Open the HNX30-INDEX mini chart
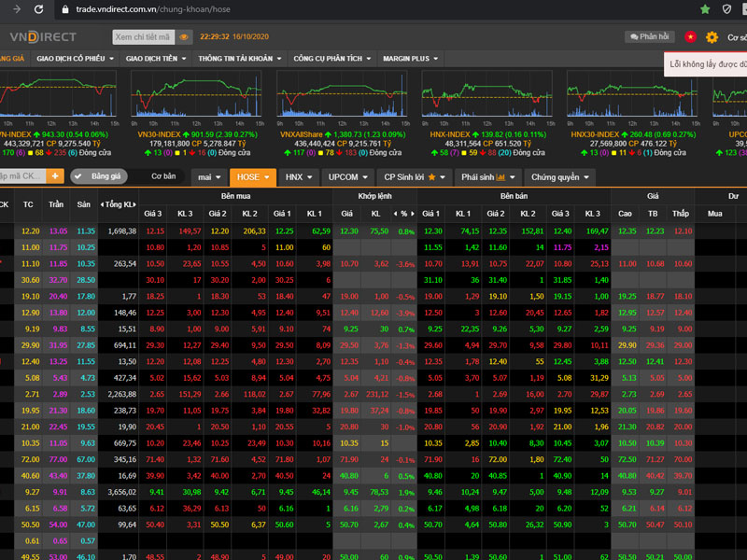747x560 pixels. [632, 94]
